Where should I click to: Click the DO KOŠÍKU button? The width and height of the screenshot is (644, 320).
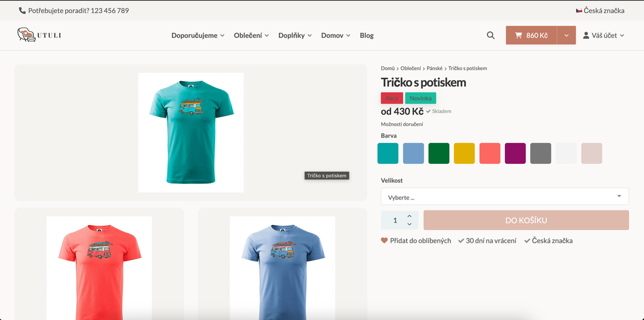(x=526, y=220)
